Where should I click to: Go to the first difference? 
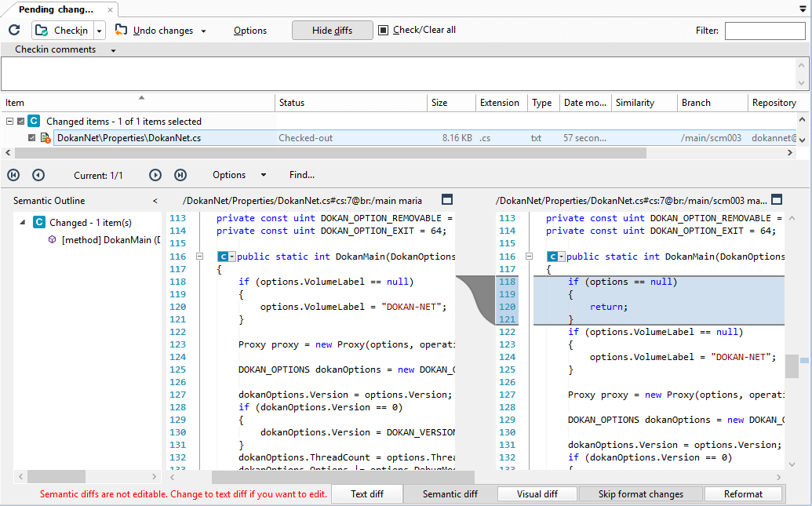point(13,175)
